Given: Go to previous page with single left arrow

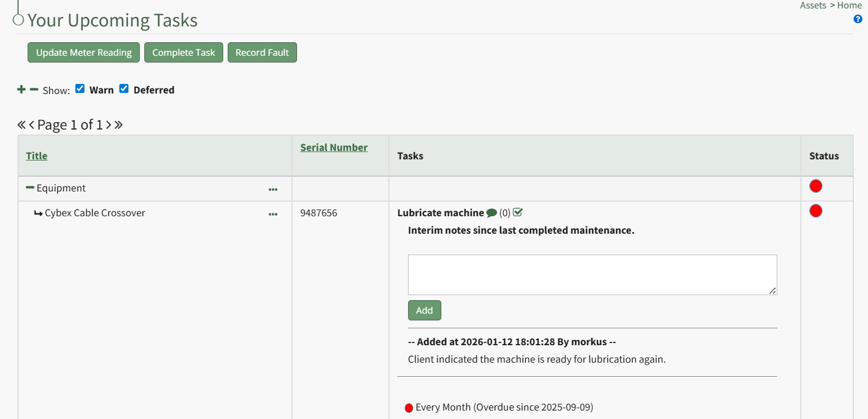Looking at the screenshot, I should click(32, 125).
